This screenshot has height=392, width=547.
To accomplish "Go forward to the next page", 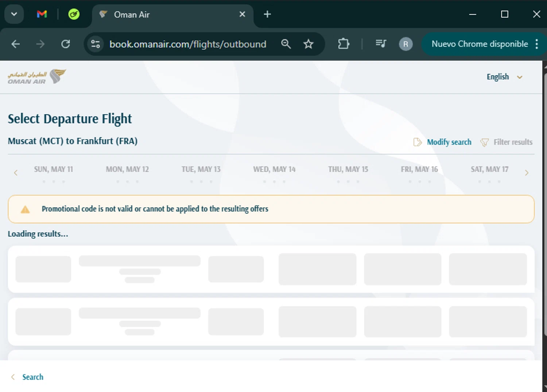I will coord(40,44).
